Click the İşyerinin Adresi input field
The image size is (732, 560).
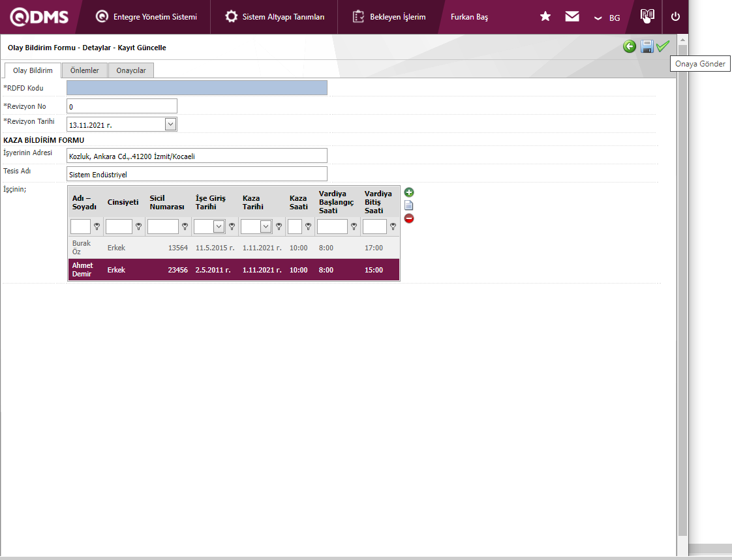(196, 156)
